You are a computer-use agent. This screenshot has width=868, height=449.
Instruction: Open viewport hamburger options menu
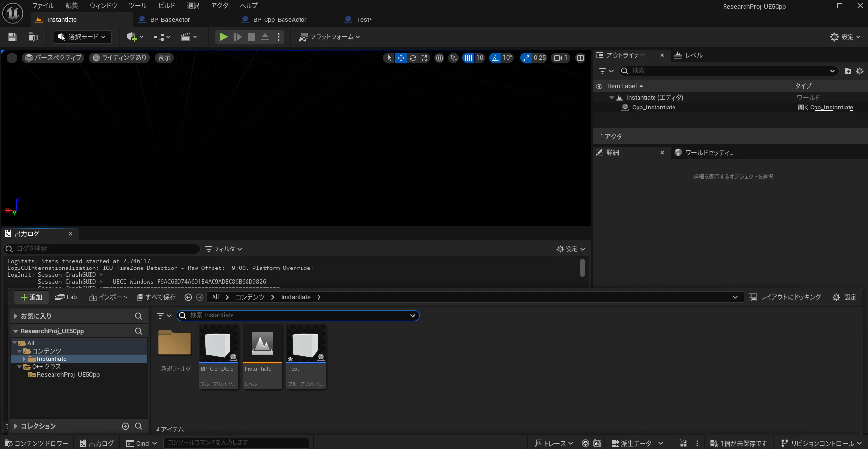pyautogui.click(x=12, y=58)
